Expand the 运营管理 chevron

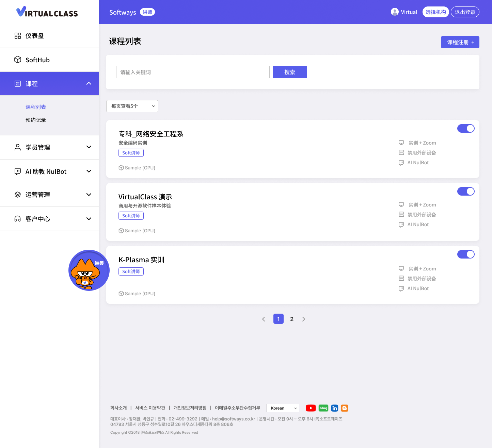click(89, 195)
